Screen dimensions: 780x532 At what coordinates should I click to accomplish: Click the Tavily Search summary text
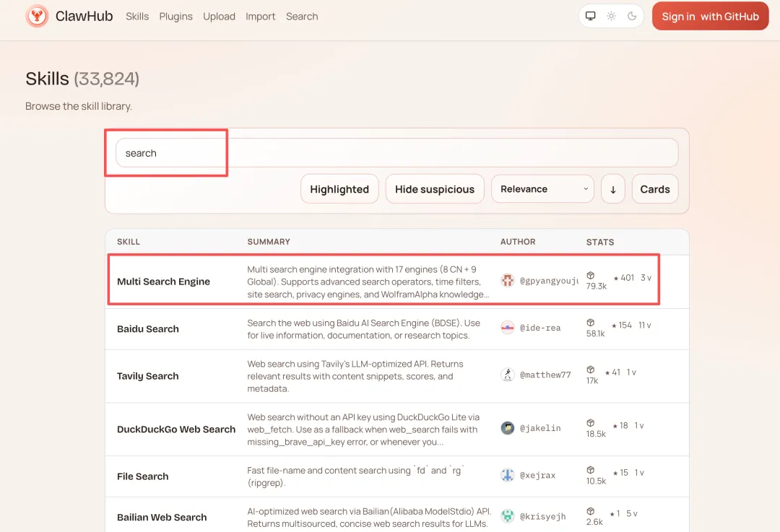click(355, 376)
